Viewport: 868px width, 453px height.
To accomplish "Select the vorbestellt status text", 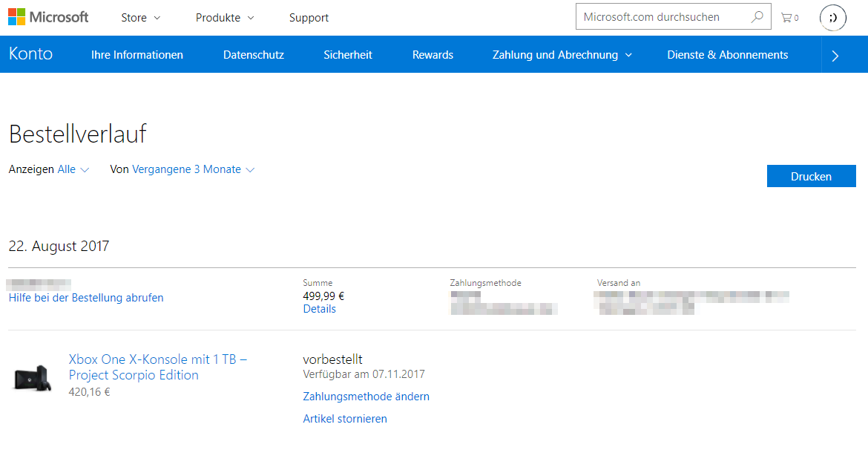I will point(332,359).
